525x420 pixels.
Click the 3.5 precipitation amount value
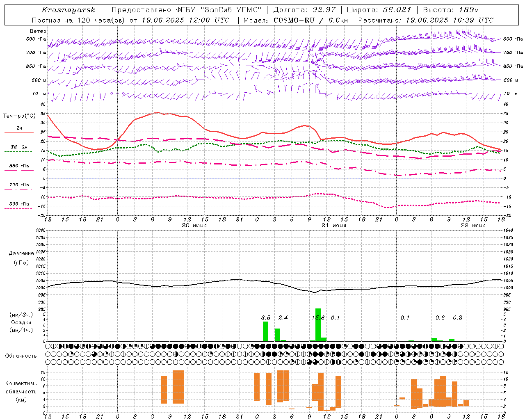(266, 317)
